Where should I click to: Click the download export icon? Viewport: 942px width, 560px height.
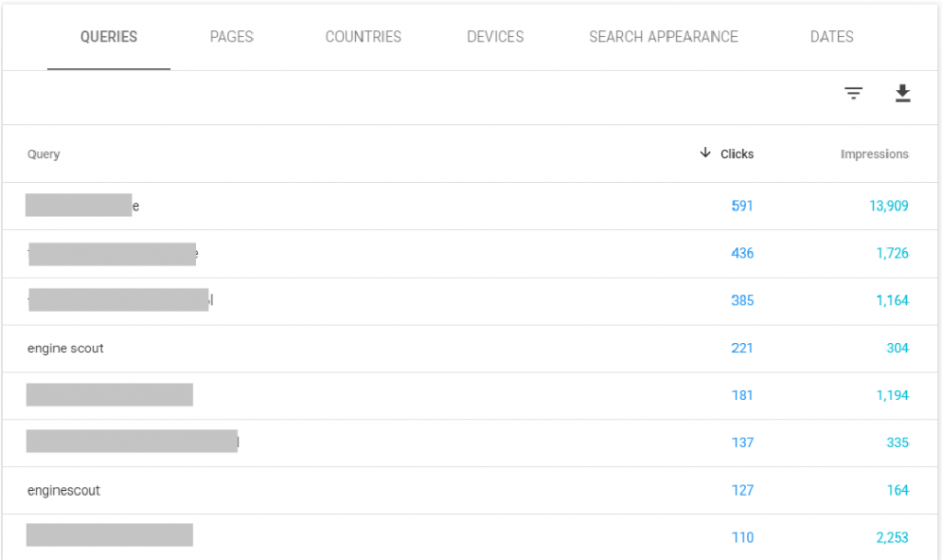pyautogui.click(x=902, y=94)
